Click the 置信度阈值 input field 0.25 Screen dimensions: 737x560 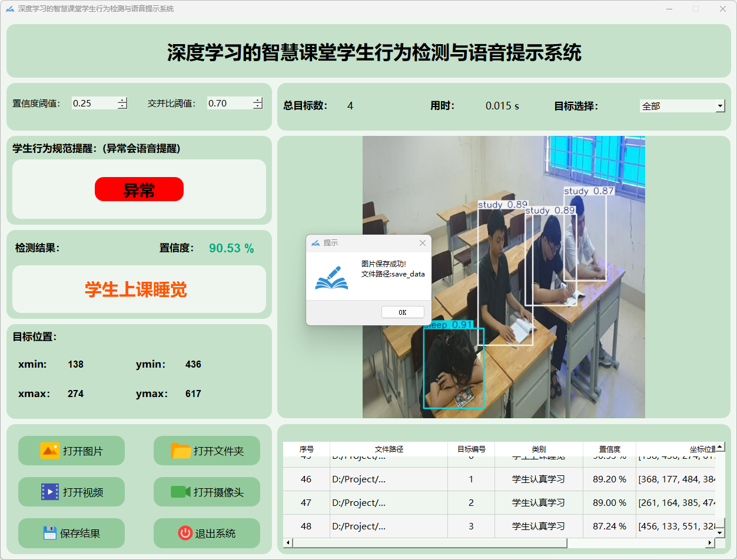pos(93,104)
